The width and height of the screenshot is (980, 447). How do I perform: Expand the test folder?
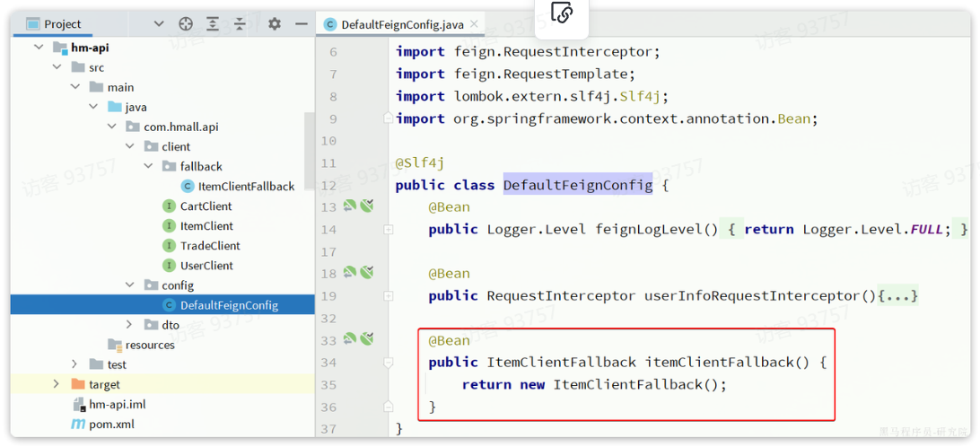coord(74,364)
